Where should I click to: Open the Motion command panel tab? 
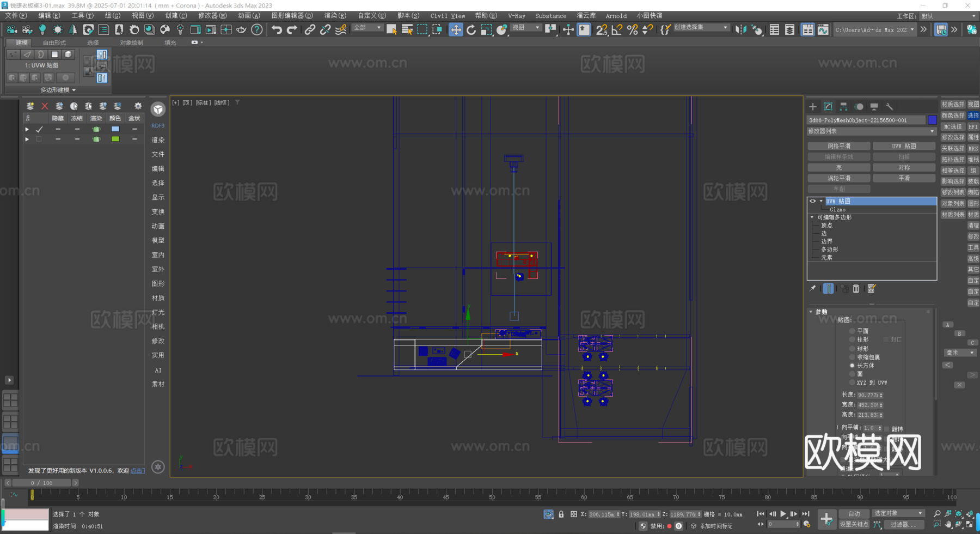[x=859, y=106]
